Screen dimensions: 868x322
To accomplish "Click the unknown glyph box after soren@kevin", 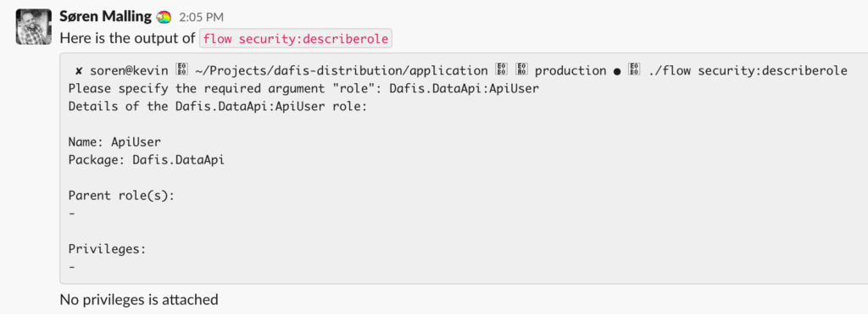I will pyautogui.click(x=182, y=71).
